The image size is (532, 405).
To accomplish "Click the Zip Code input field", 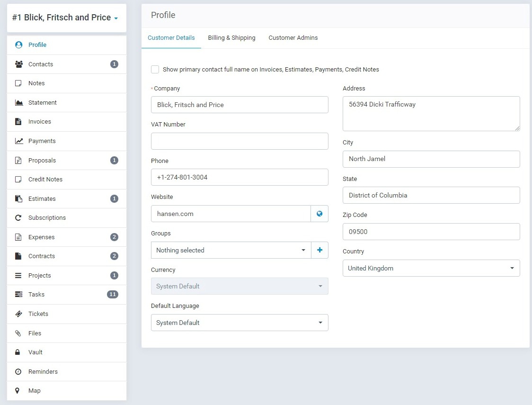I will coord(431,232).
